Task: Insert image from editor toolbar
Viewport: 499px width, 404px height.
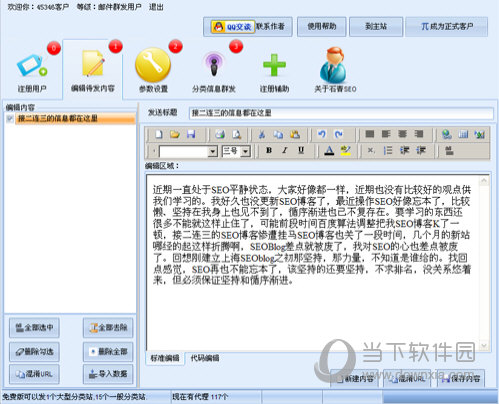Action: [x=480, y=134]
